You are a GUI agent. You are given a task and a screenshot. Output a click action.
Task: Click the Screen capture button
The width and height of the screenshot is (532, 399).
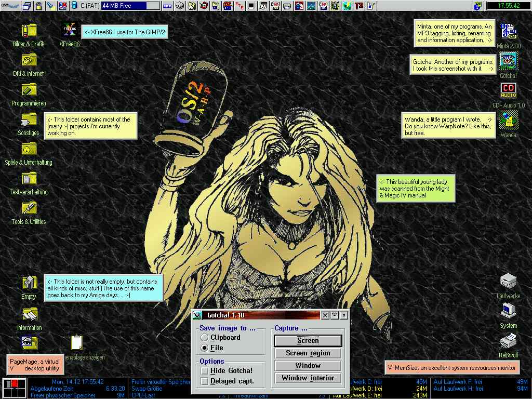tap(308, 341)
